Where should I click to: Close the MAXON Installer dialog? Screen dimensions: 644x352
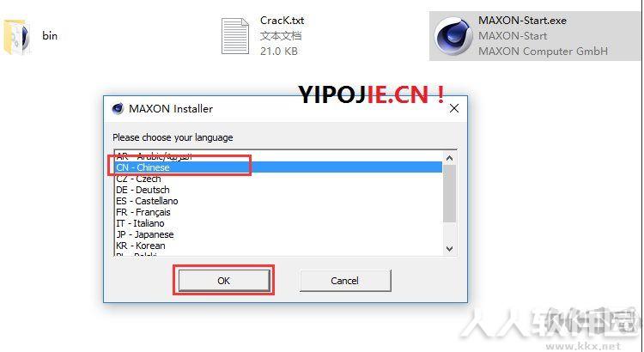coord(454,108)
